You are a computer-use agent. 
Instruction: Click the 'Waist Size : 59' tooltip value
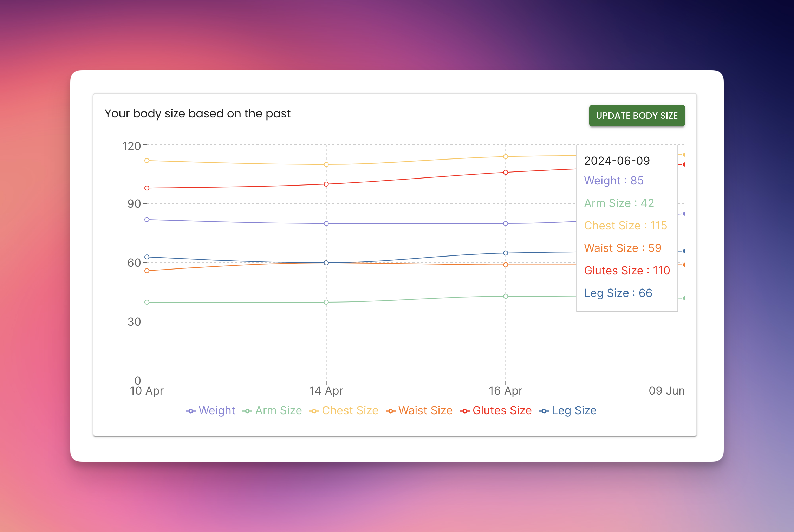(623, 248)
